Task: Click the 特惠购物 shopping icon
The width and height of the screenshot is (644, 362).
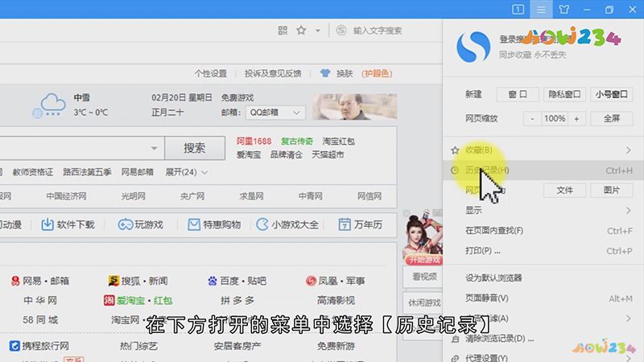Action: [x=193, y=224]
